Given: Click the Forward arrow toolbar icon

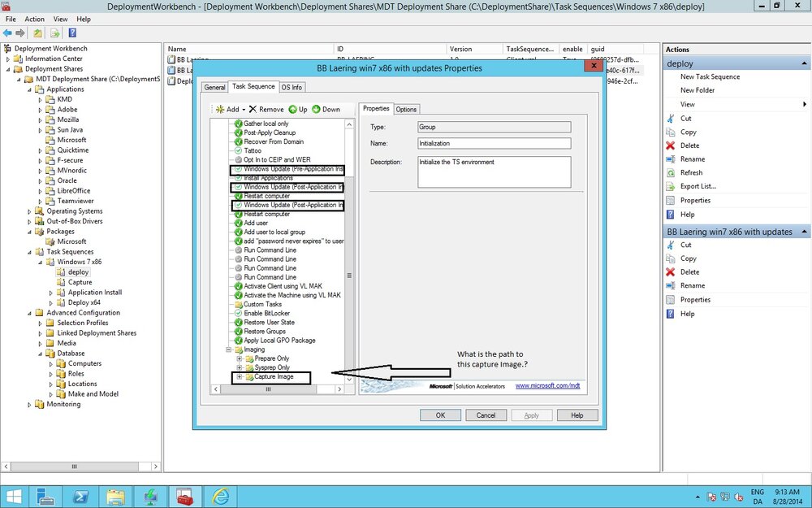Looking at the screenshot, I should pyautogui.click(x=20, y=33).
